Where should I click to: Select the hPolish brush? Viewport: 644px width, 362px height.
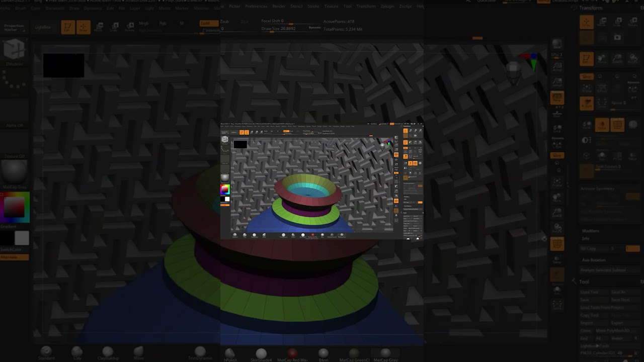click(x=230, y=355)
